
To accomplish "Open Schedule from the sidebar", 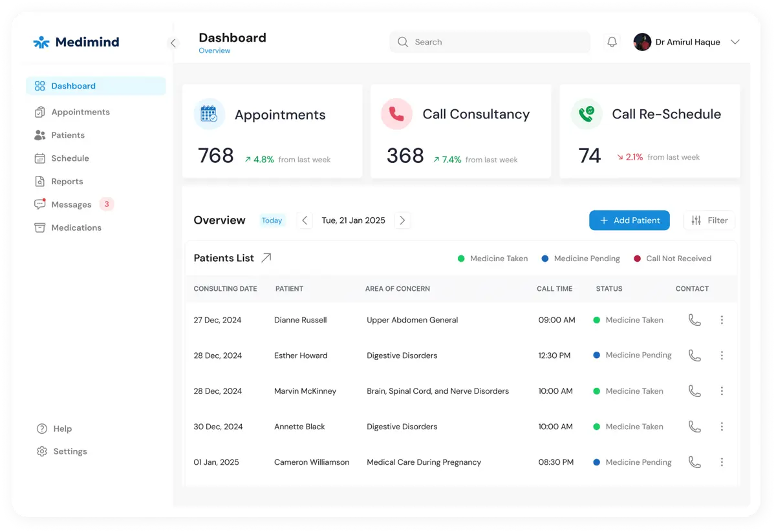I will pos(70,158).
